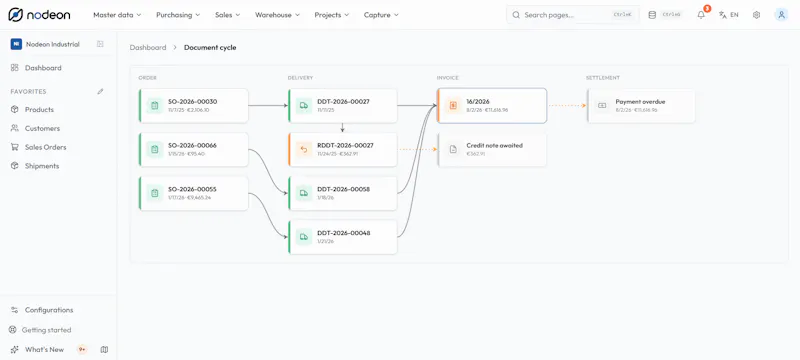Click payment icon on Payment overdue card
The height and width of the screenshot is (360, 800).
click(602, 106)
